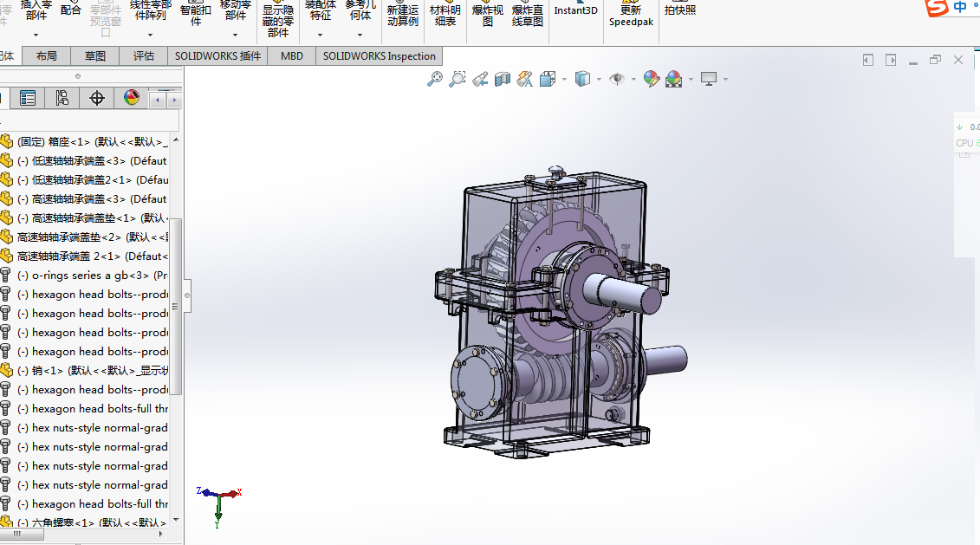Open the 评估 tab

(144, 56)
